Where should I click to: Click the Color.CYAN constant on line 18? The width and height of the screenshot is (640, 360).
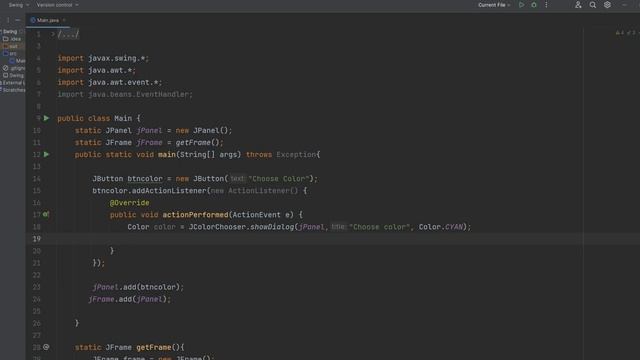(x=441, y=227)
